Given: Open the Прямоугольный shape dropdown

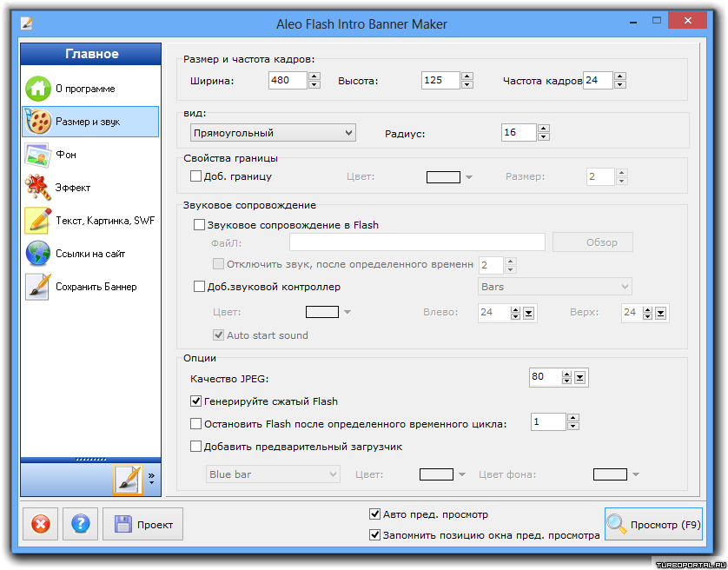Looking at the screenshot, I should [x=273, y=133].
